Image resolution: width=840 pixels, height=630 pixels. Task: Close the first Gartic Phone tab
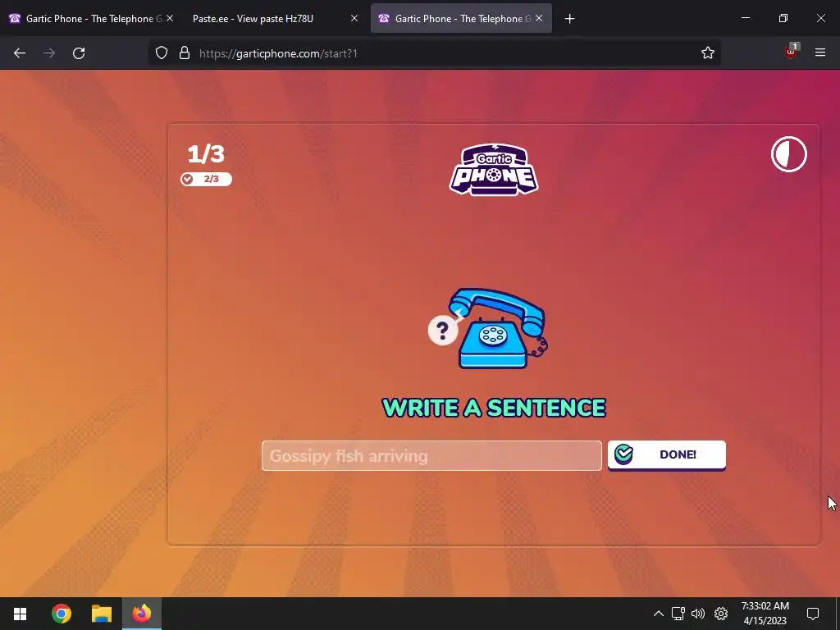click(170, 18)
